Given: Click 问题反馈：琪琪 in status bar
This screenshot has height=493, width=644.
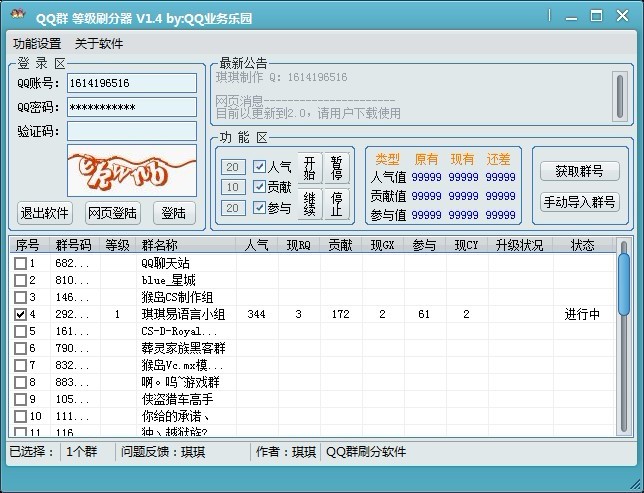Looking at the screenshot, I should tap(163, 452).
